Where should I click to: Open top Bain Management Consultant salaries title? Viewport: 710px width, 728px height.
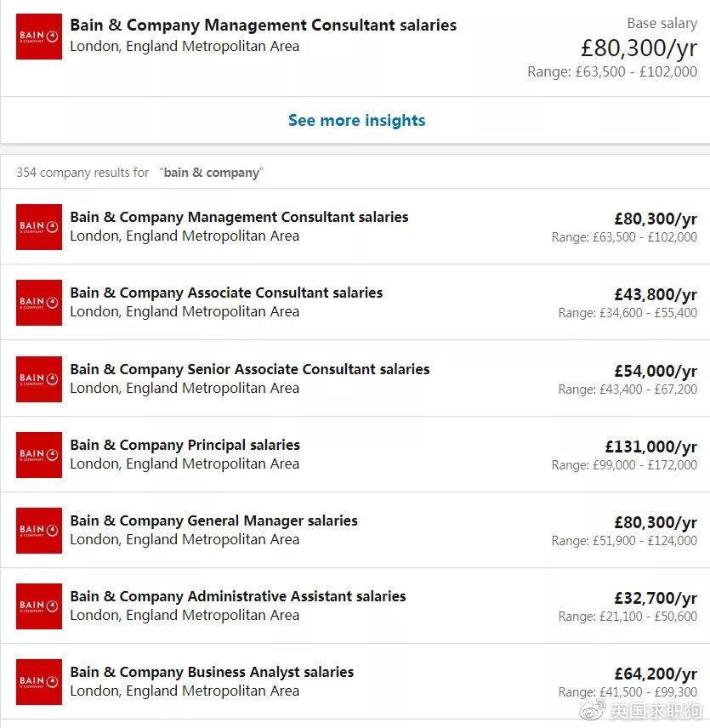(x=263, y=25)
